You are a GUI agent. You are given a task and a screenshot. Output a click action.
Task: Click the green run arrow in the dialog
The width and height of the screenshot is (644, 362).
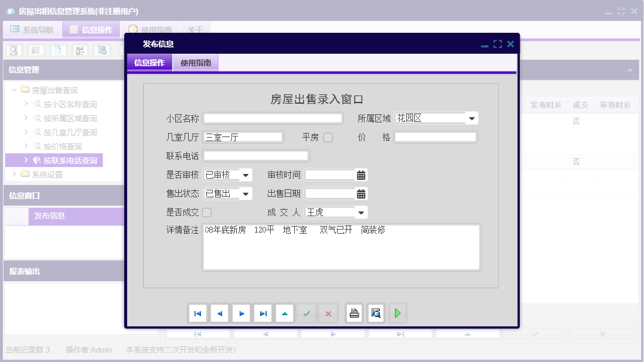397,313
